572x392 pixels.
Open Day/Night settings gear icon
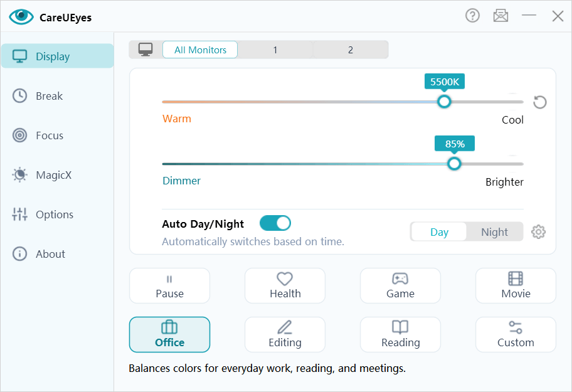[x=538, y=232]
